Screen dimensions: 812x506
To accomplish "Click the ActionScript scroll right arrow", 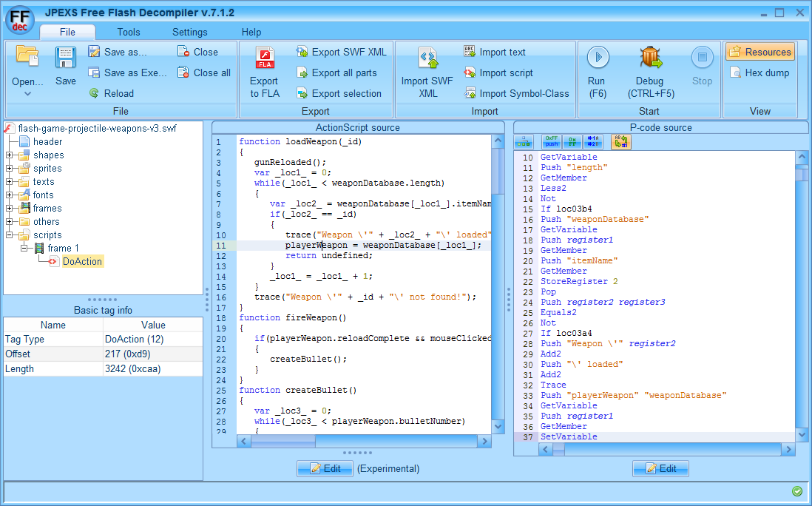I will coord(484,441).
